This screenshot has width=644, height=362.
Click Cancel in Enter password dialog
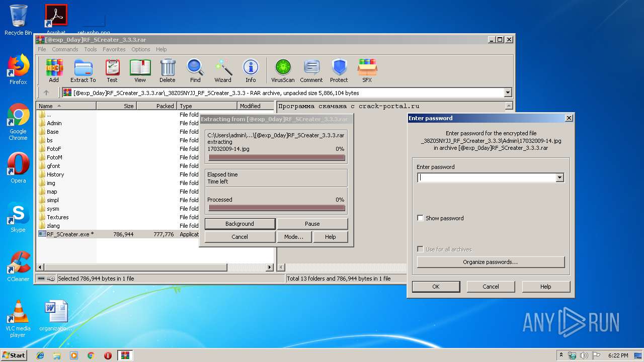click(491, 287)
